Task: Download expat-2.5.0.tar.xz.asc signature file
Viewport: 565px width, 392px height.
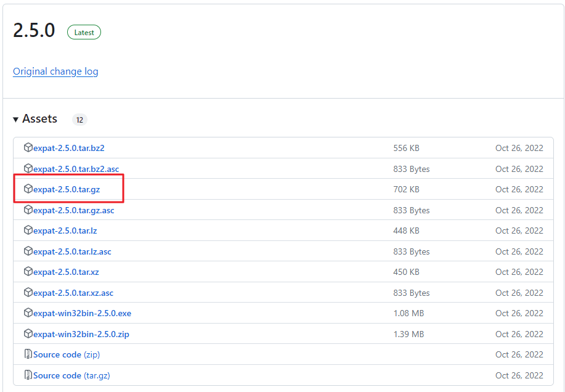Action: tap(73, 293)
